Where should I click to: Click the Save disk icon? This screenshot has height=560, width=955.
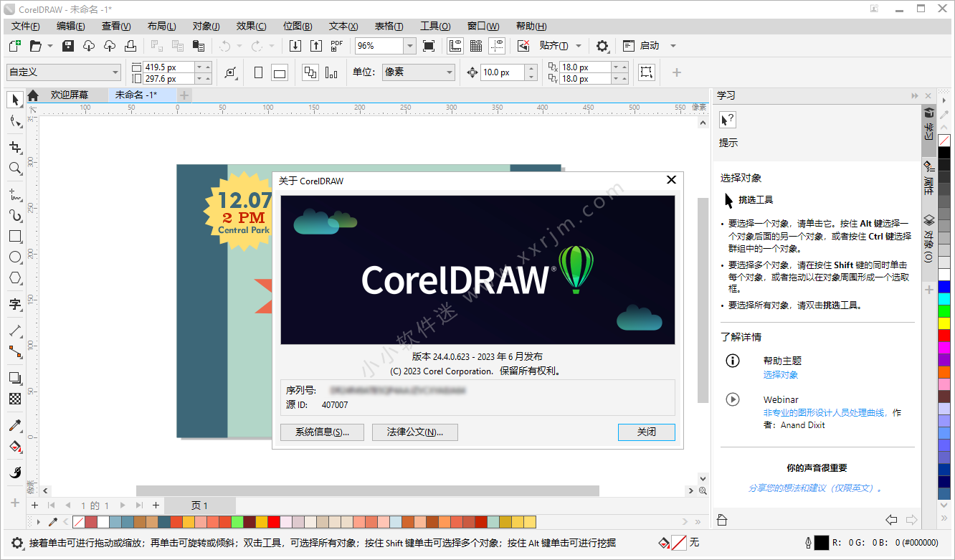coord(68,46)
